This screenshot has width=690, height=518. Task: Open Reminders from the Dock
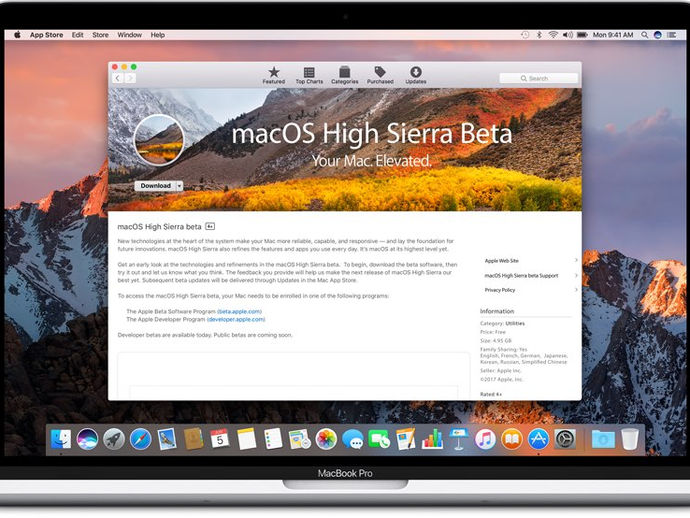[273, 439]
